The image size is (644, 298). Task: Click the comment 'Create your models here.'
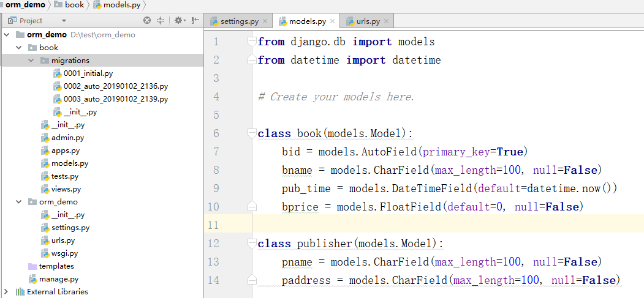(336, 97)
